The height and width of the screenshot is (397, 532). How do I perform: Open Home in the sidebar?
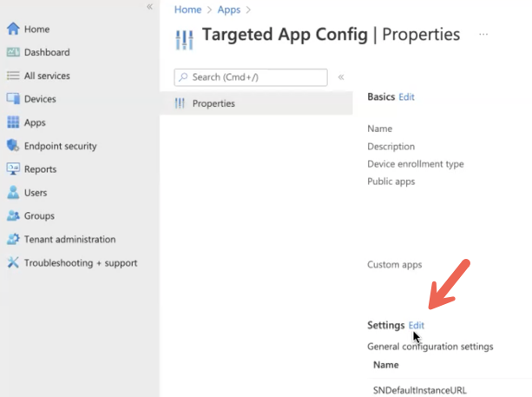coord(36,30)
